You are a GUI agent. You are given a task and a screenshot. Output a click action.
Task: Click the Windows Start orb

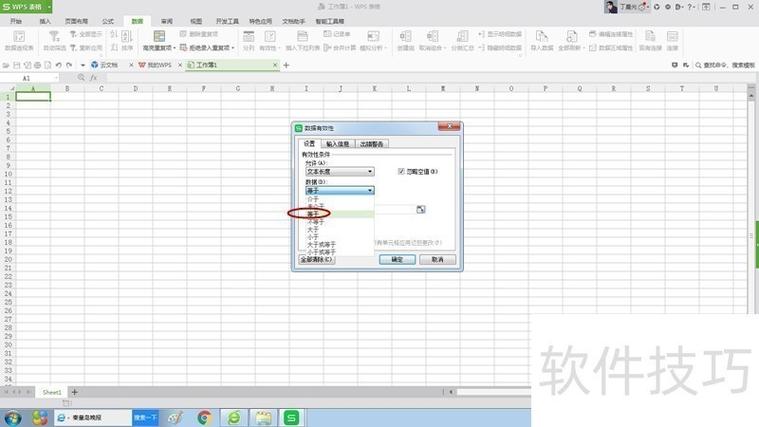(x=13, y=417)
